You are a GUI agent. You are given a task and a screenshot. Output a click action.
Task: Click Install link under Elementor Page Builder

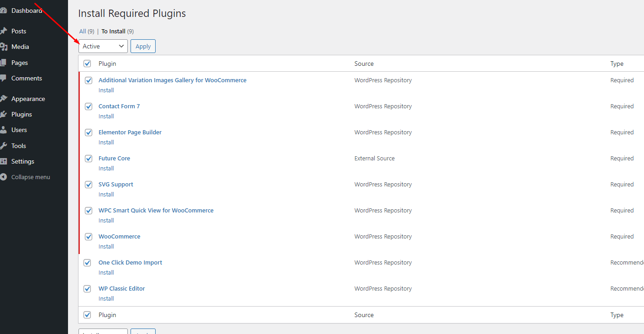(x=106, y=142)
